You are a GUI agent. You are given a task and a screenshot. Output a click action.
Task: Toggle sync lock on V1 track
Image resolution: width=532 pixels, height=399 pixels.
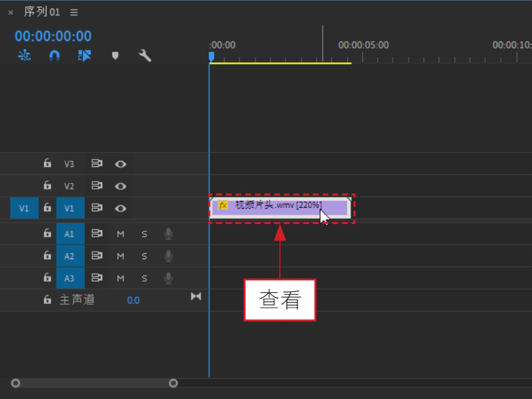(x=97, y=207)
